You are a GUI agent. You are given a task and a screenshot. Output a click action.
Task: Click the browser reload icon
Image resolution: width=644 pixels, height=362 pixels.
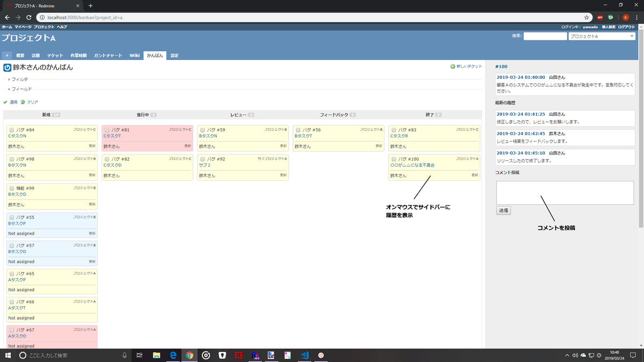point(28,17)
